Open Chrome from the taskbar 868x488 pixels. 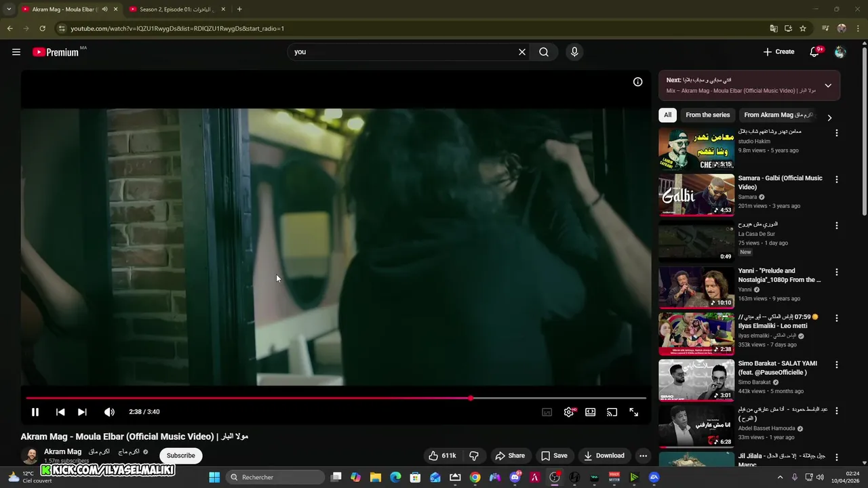click(475, 477)
